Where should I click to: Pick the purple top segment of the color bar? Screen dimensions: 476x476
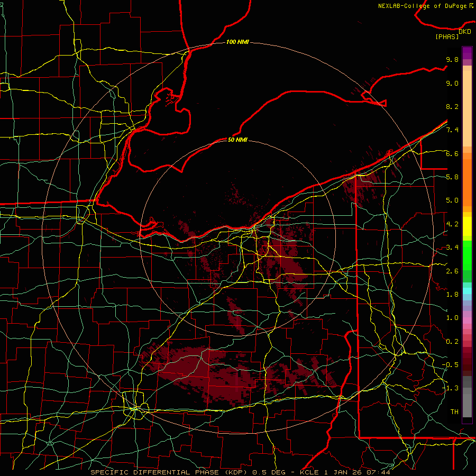coord(467,53)
